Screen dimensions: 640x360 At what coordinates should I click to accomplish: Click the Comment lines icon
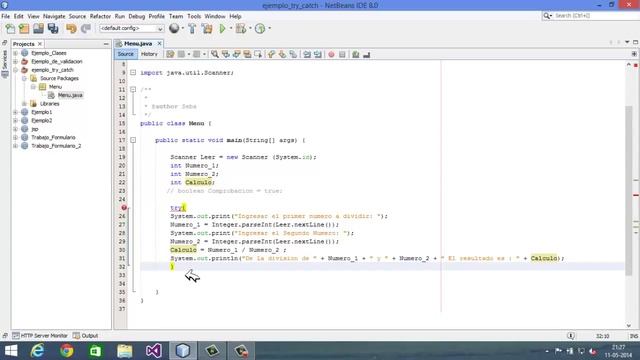(x=356, y=54)
